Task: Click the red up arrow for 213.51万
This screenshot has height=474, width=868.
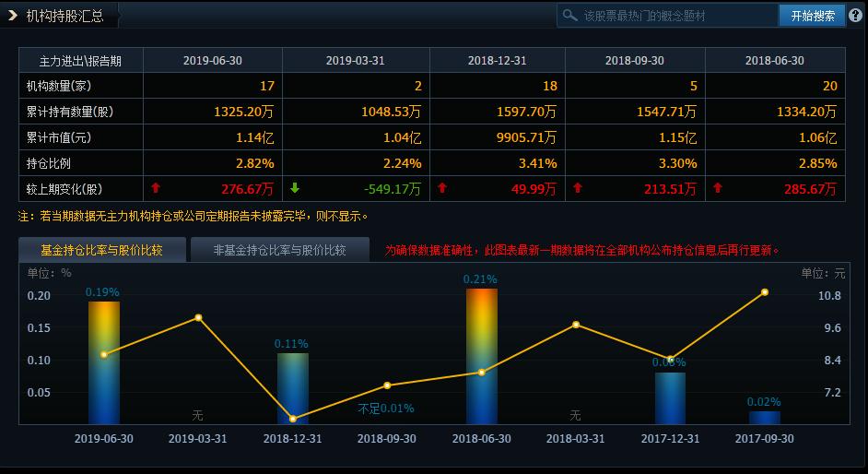Action: pyautogui.click(x=578, y=188)
